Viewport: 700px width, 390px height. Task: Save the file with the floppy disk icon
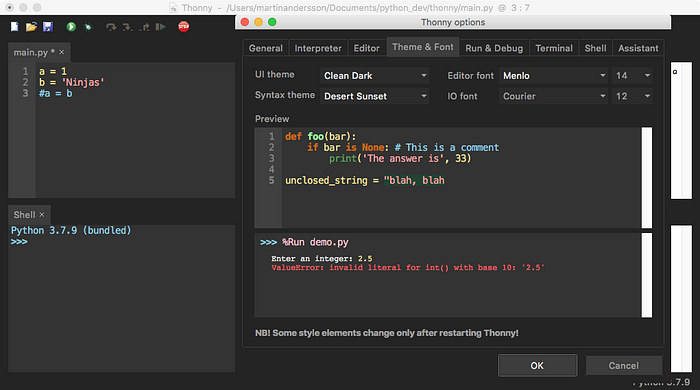tap(48, 27)
